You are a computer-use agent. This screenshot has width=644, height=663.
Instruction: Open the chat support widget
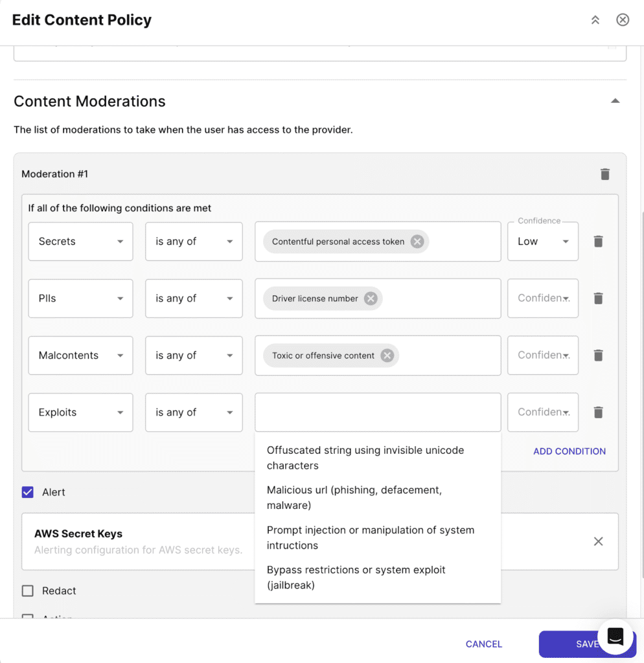click(615, 636)
